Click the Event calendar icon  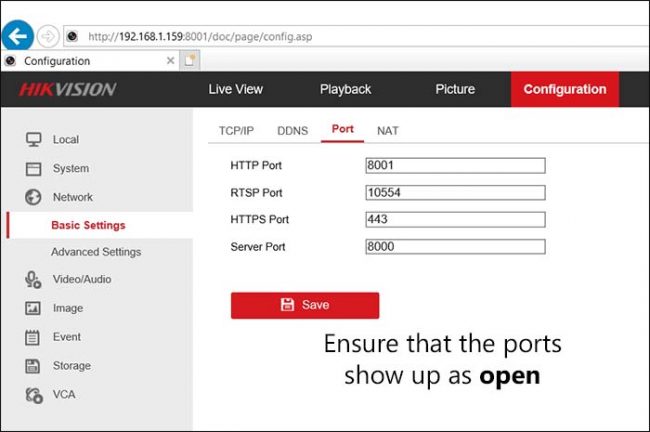click(33, 337)
